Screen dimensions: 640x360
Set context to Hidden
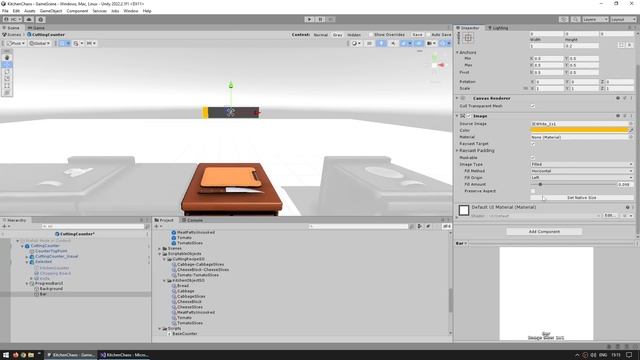(x=354, y=35)
